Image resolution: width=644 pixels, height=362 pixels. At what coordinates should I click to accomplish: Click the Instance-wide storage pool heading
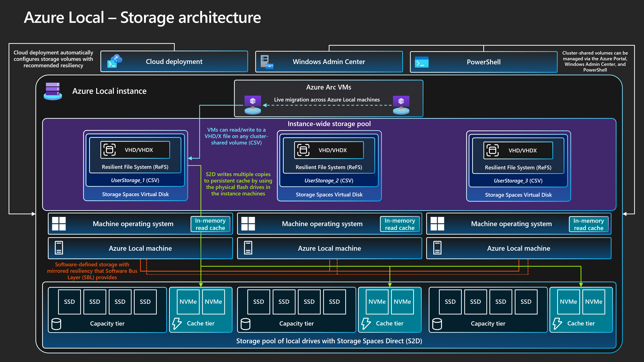tap(329, 124)
